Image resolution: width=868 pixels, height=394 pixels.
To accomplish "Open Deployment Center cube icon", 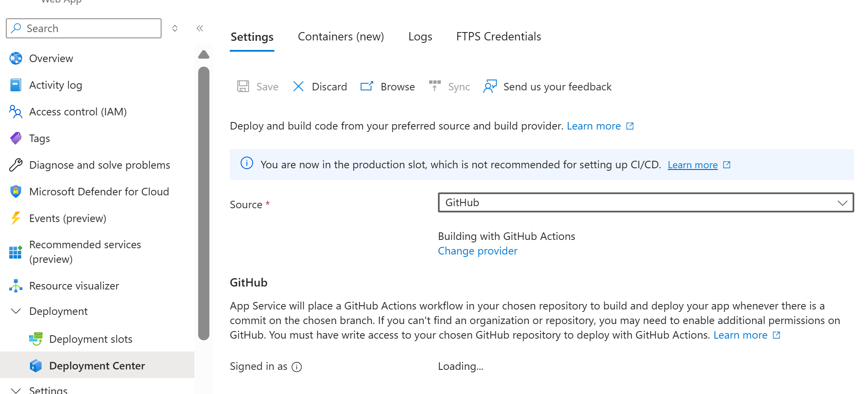I will click(36, 366).
